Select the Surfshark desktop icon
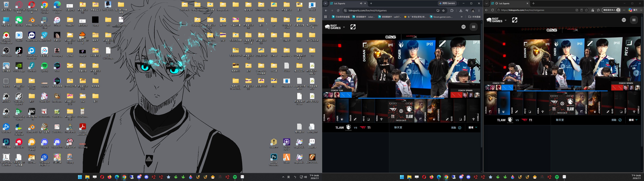This screenshot has width=644, height=181. [x=32, y=67]
